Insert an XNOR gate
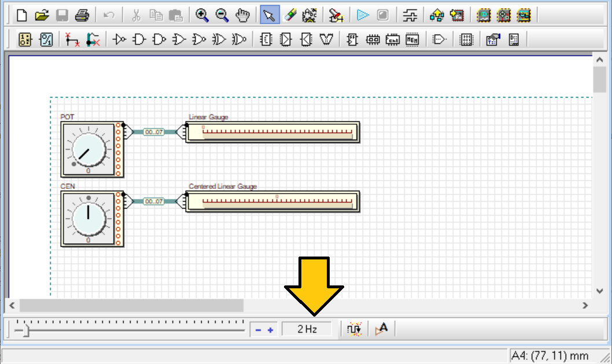This screenshot has height=364, width=612. (x=239, y=39)
